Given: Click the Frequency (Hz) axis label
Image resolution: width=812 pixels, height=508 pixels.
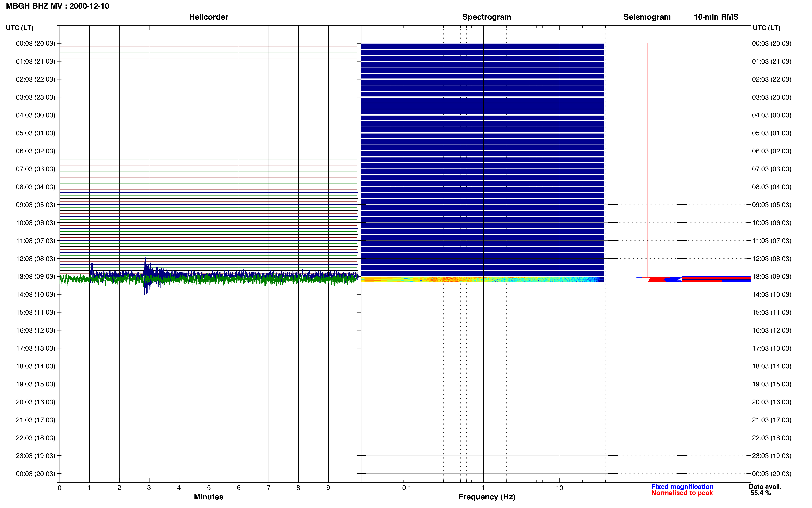Looking at the screenshot, I should coord(487,497).
